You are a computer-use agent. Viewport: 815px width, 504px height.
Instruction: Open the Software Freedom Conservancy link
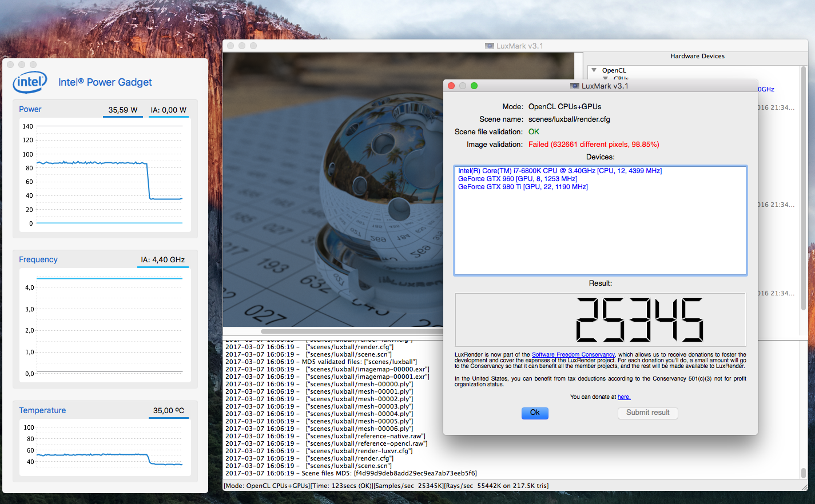(573, 355)
